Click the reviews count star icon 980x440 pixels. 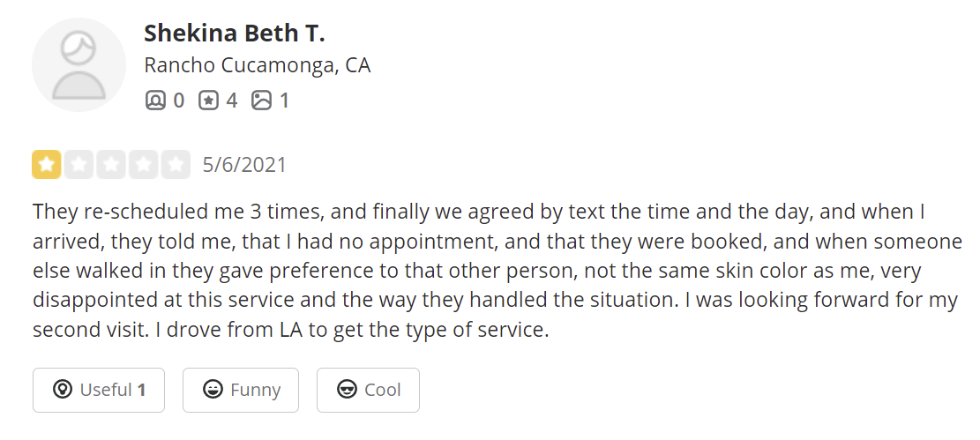coord(208,101)
